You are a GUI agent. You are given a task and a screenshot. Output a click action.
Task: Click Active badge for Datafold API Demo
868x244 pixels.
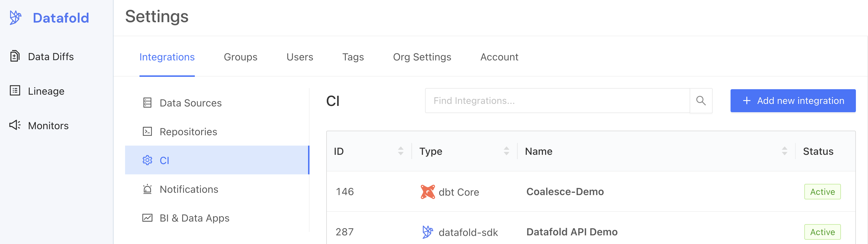coord(822,232)
